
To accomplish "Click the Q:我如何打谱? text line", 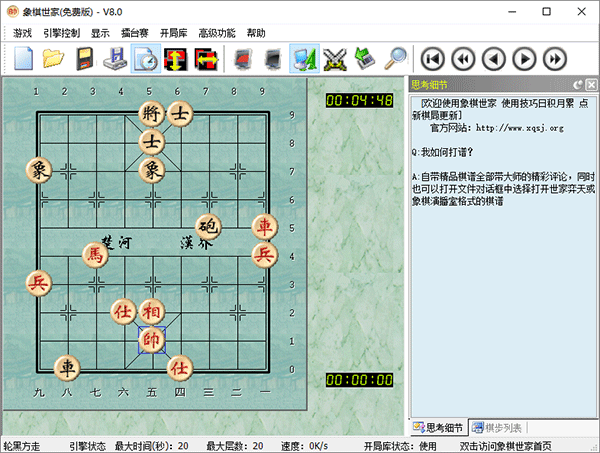I will 443,152.
